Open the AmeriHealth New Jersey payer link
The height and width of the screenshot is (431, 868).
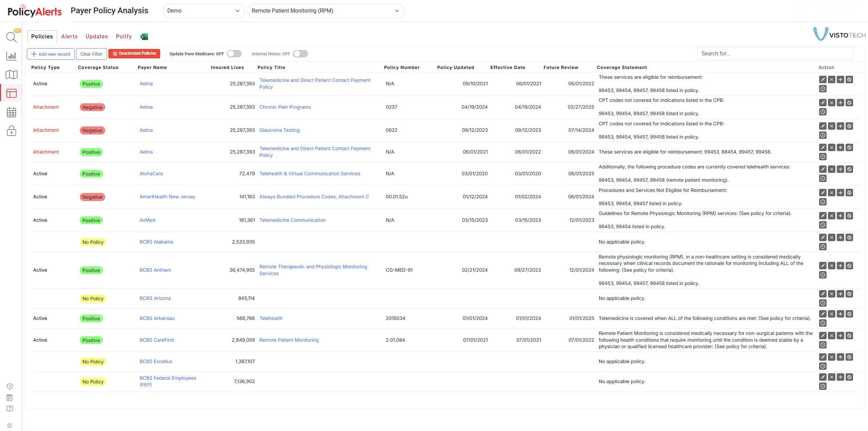[x=167, y=197]
